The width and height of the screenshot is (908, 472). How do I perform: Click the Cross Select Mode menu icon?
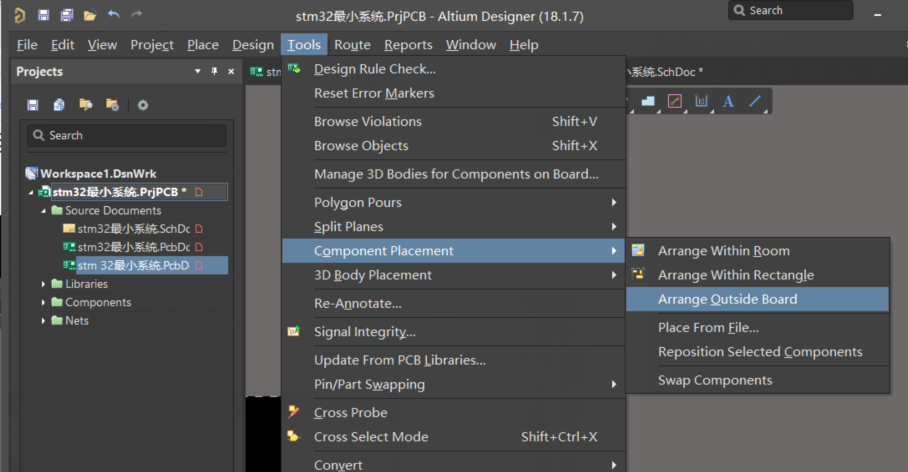coord(294,436)
